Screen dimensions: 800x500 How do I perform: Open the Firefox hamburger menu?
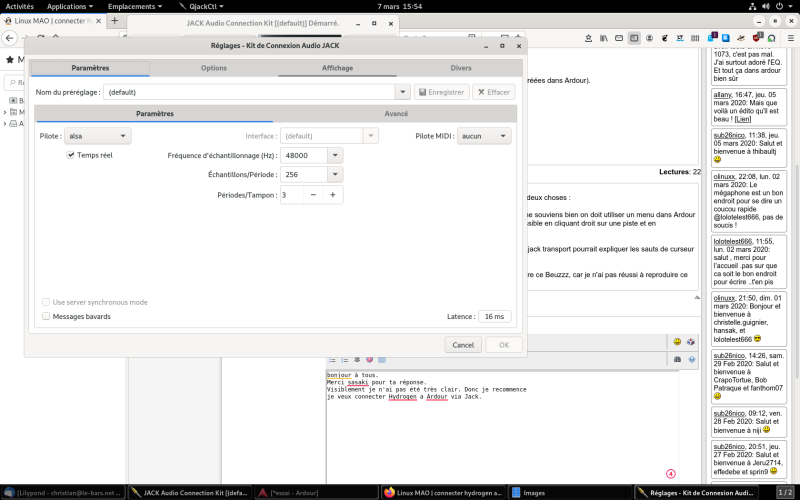(791, 38)
